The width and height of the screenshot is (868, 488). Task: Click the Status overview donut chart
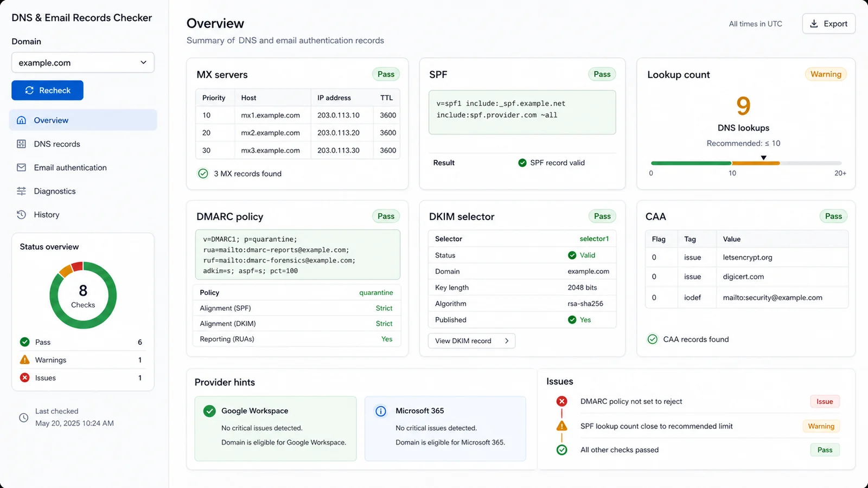click(x=83, y=296)
